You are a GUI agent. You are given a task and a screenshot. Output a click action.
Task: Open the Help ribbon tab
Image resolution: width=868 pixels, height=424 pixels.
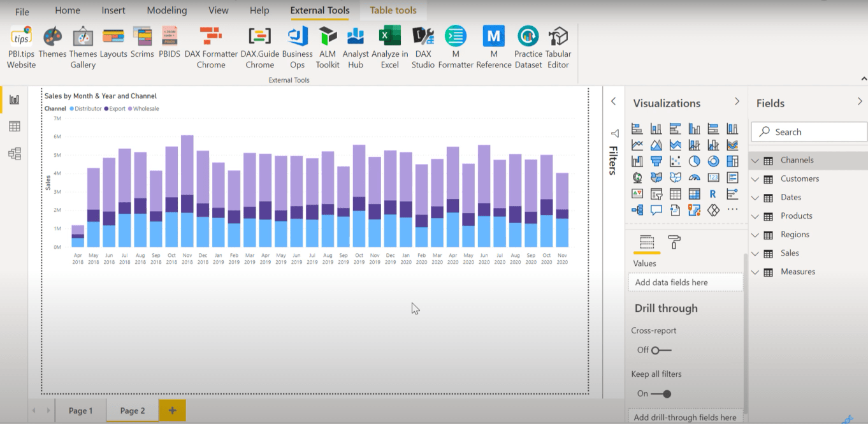pos(259,10)
